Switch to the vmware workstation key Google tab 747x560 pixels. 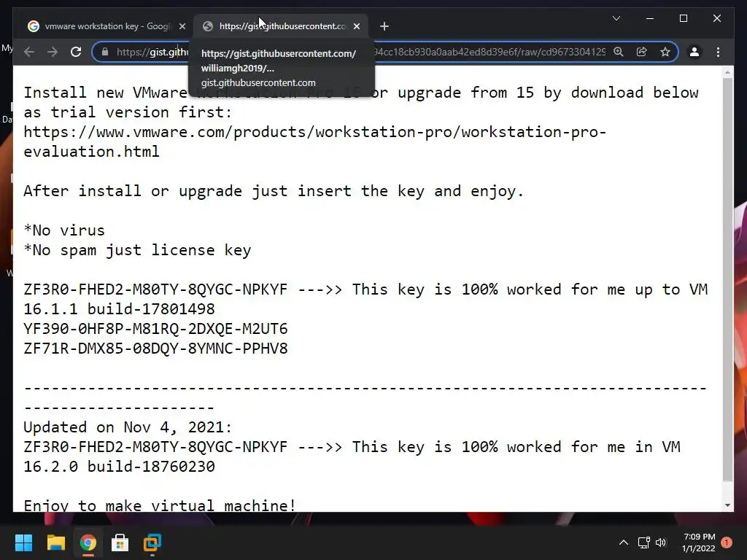107,26
